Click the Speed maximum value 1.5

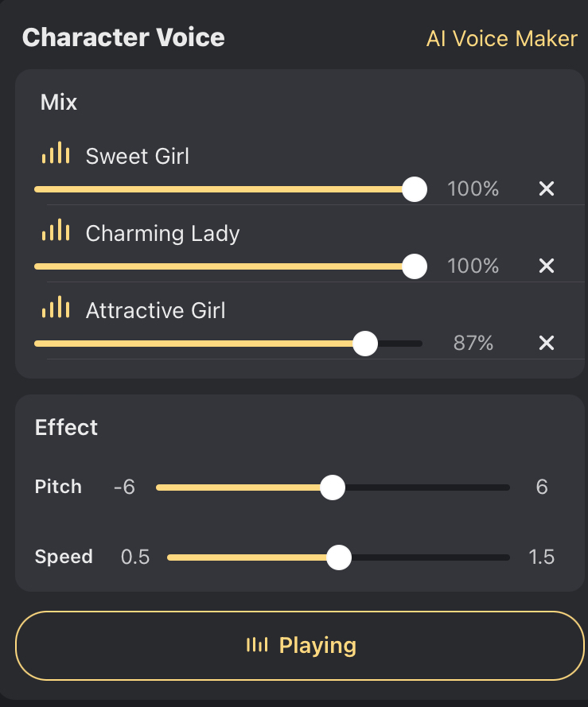541,557
